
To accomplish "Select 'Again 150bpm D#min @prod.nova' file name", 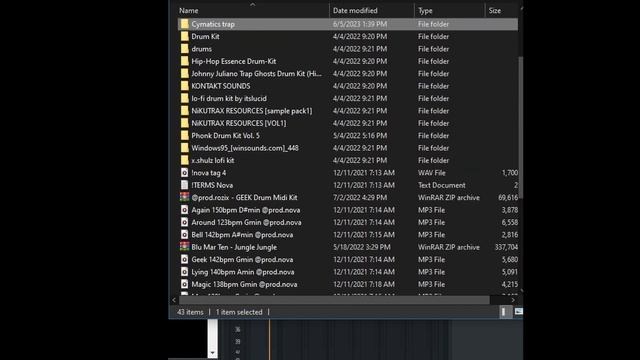I will (246, 210).
